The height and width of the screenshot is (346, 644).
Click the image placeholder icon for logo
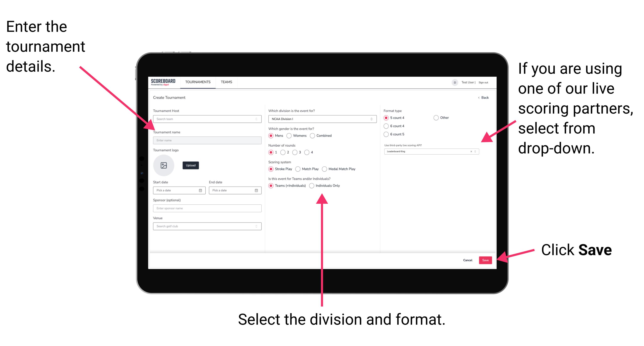click(163, 165)
